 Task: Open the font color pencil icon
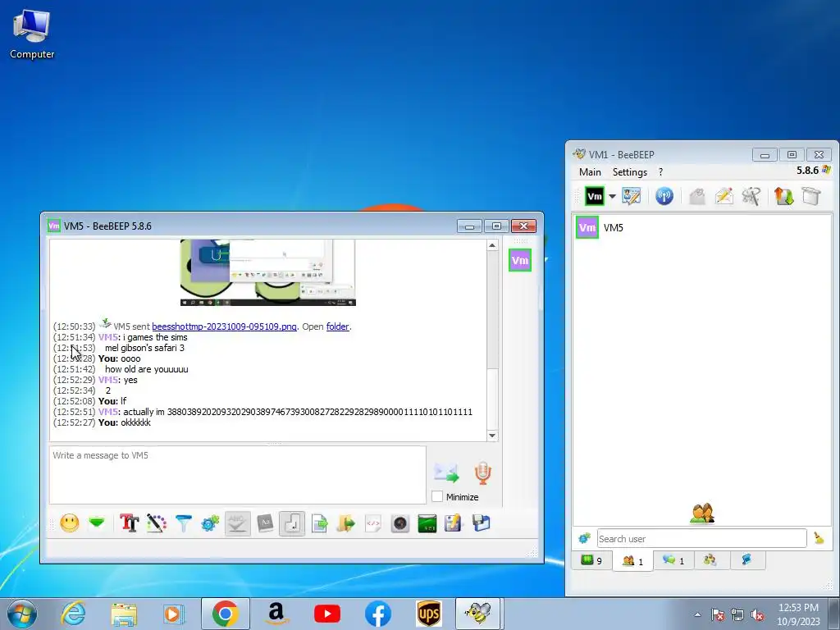coord(157,523)
